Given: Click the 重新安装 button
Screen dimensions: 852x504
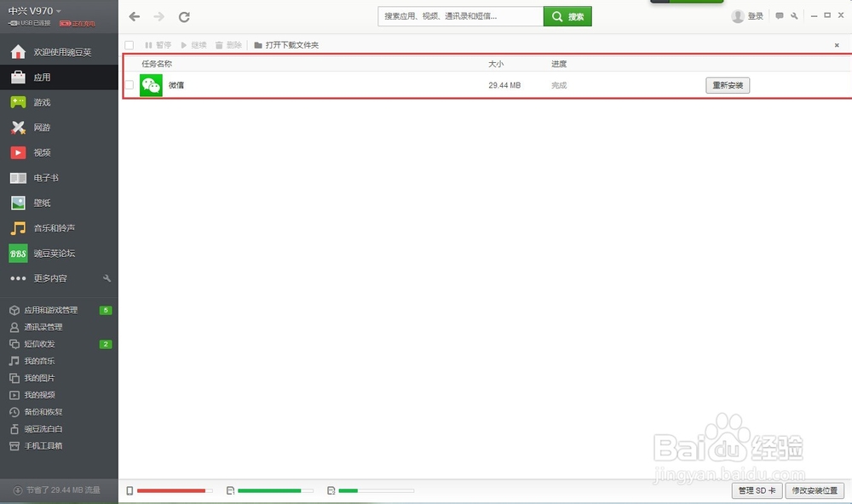Looking at the screenshot, I should [x=728, y=85].
